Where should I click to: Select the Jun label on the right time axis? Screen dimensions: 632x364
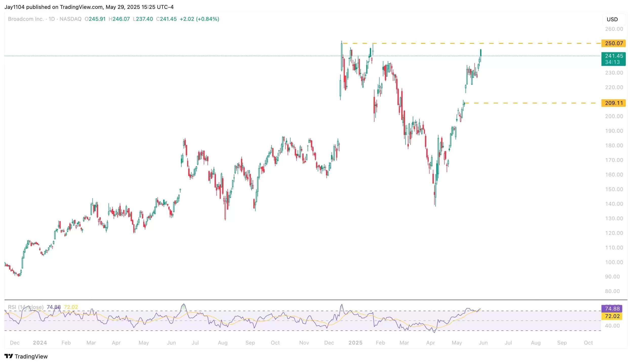(x=483, y=343)
